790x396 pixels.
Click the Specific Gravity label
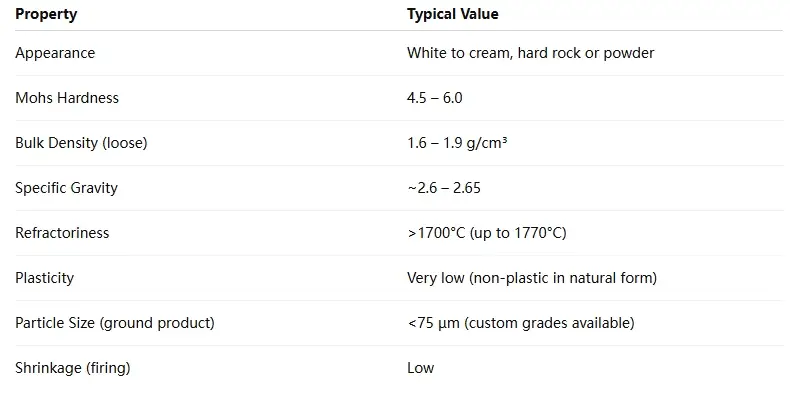coord(67,188)
